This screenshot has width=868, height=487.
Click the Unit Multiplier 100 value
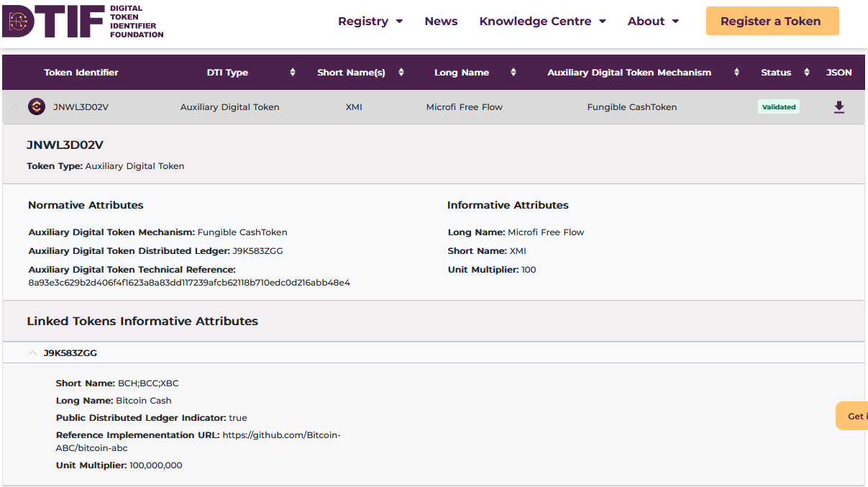(x=529, y=270)
